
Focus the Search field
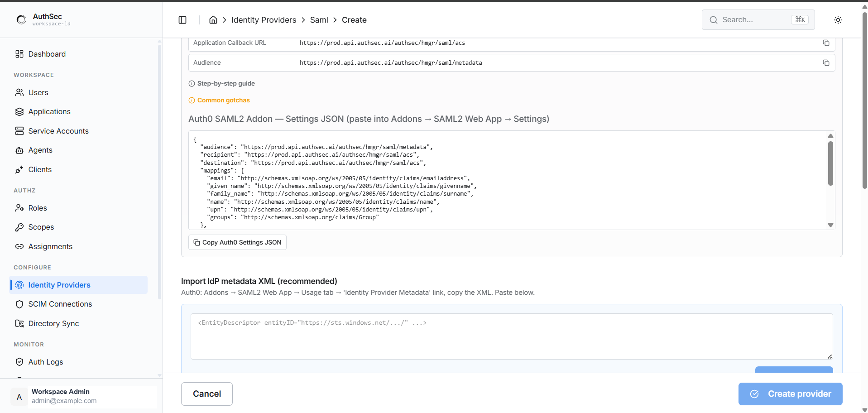(x=758, y=20)
